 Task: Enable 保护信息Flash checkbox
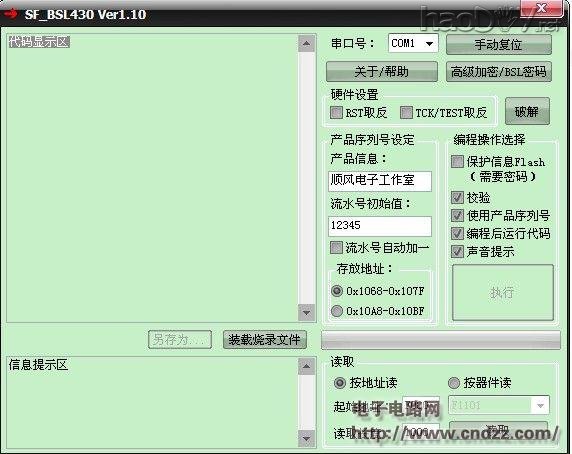[457, 162]
